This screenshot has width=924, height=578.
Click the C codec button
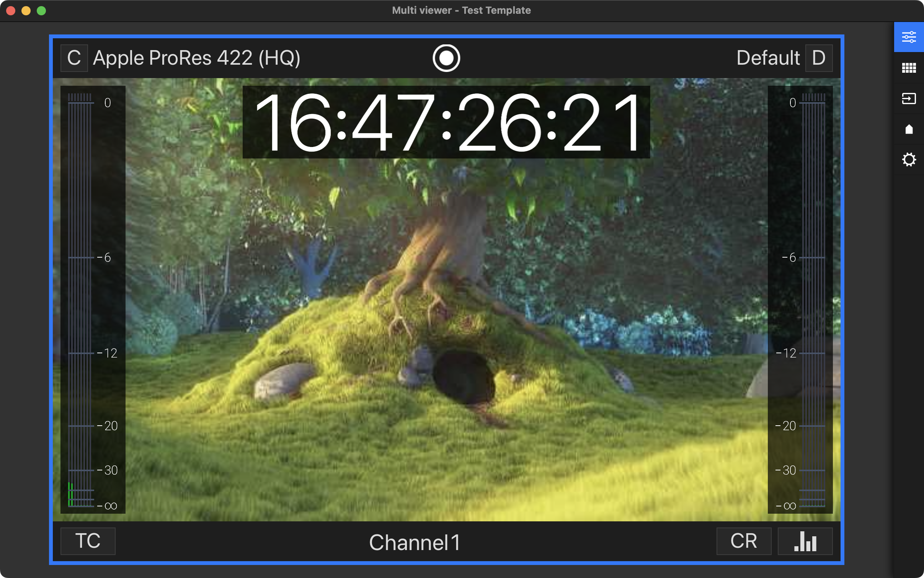click(x=74, y=58)
